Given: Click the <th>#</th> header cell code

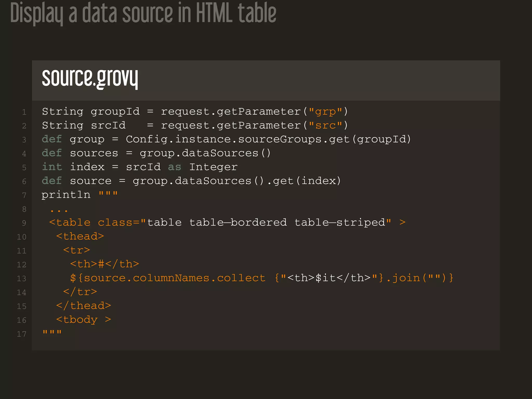Looking at the screenshot, I should tap(104, 264).
